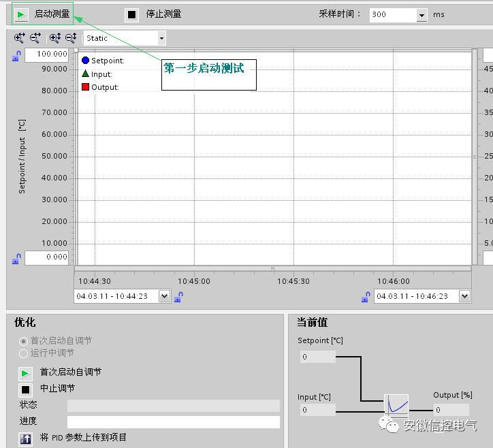Toggle the lock next to the start time field
Screen dimensions: 493x448
(x=178, y=296)
